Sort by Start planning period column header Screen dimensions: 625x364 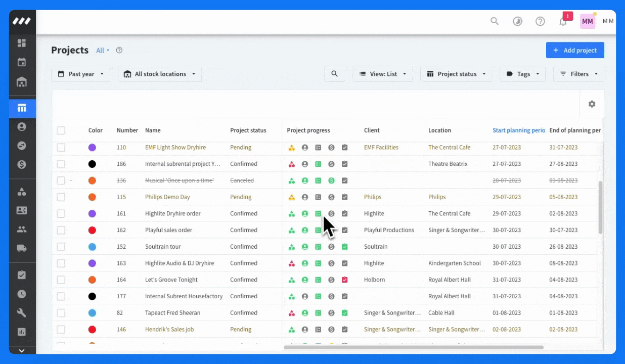tap(519, 130)
